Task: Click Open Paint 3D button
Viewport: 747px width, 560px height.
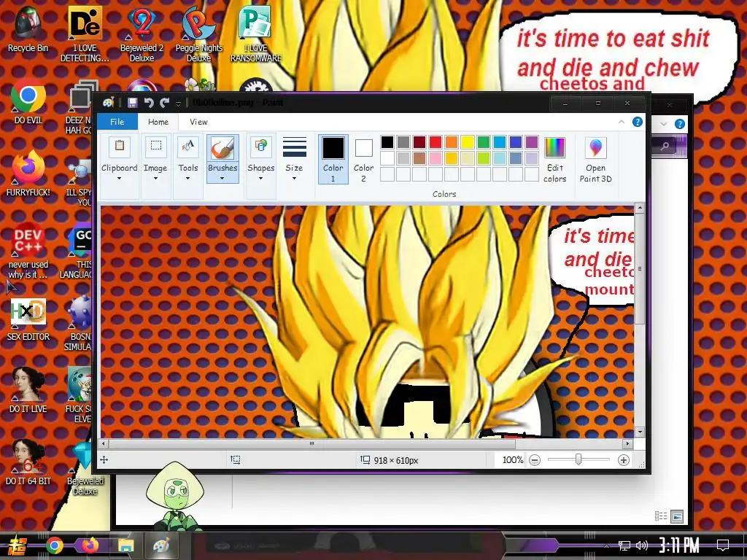Action: [x=595, y=160]
